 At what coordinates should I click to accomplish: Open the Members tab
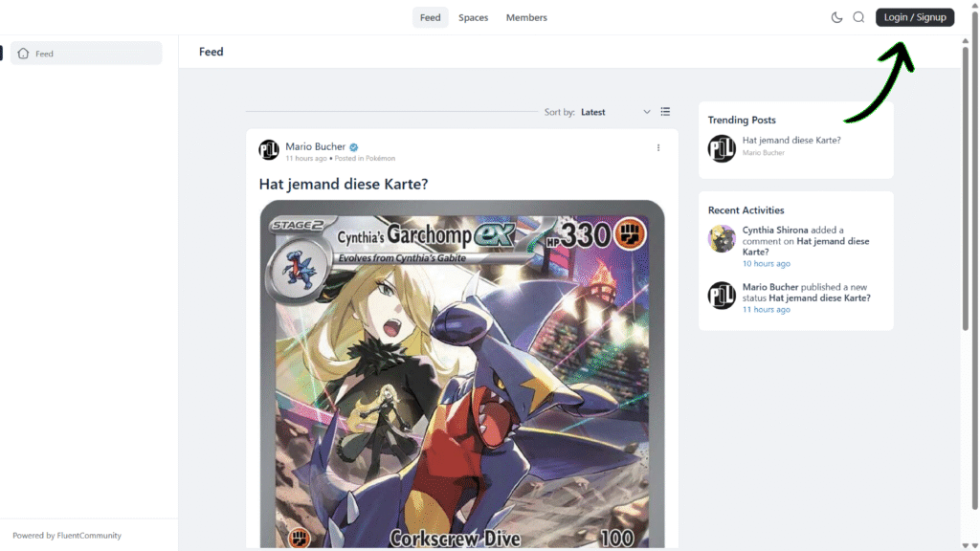coord(526,17)
